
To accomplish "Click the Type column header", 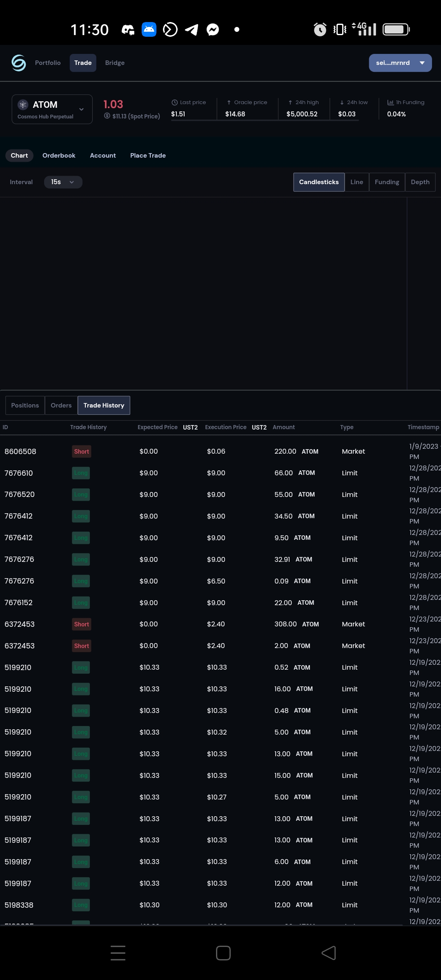I will point(347,427).
